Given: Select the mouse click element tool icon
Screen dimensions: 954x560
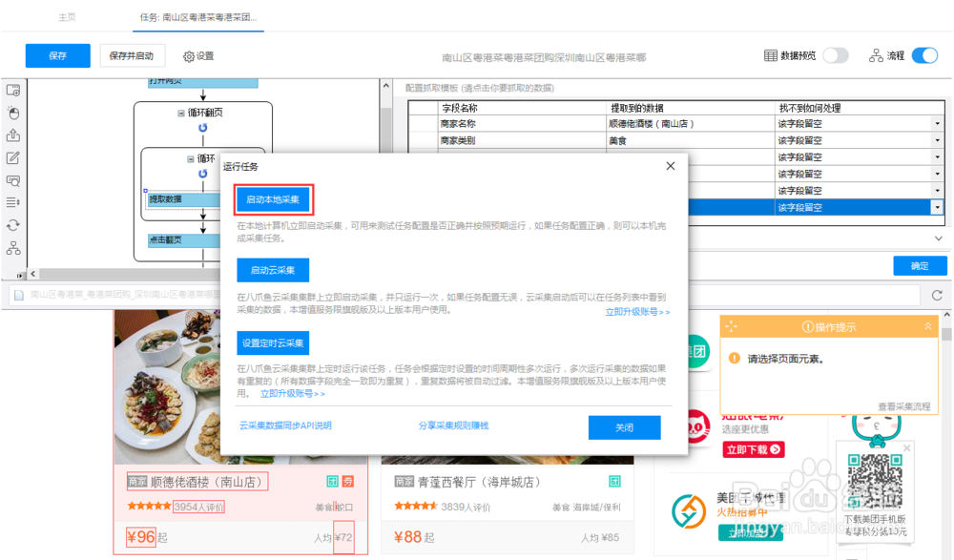Looking at the screenshot, I should coord(13,113).
